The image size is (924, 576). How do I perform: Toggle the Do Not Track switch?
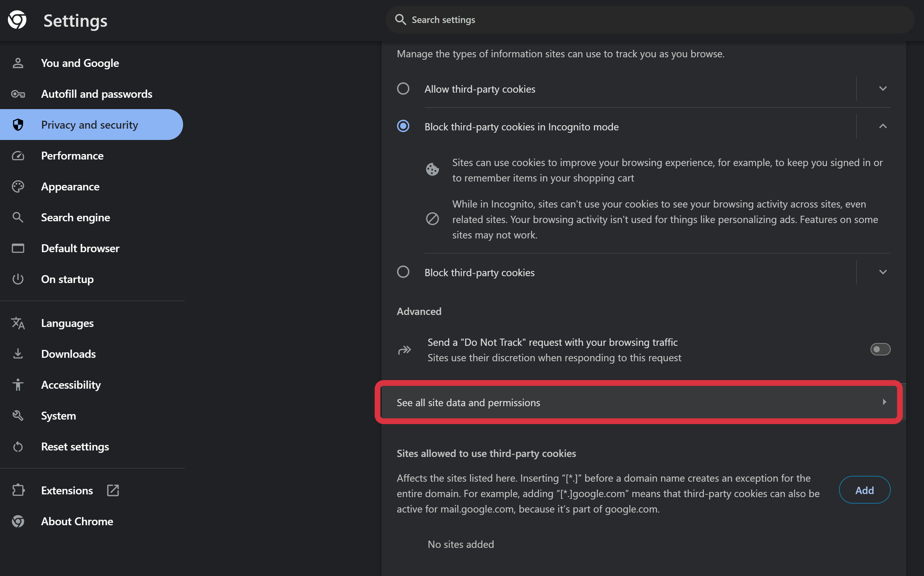(880, 349)
